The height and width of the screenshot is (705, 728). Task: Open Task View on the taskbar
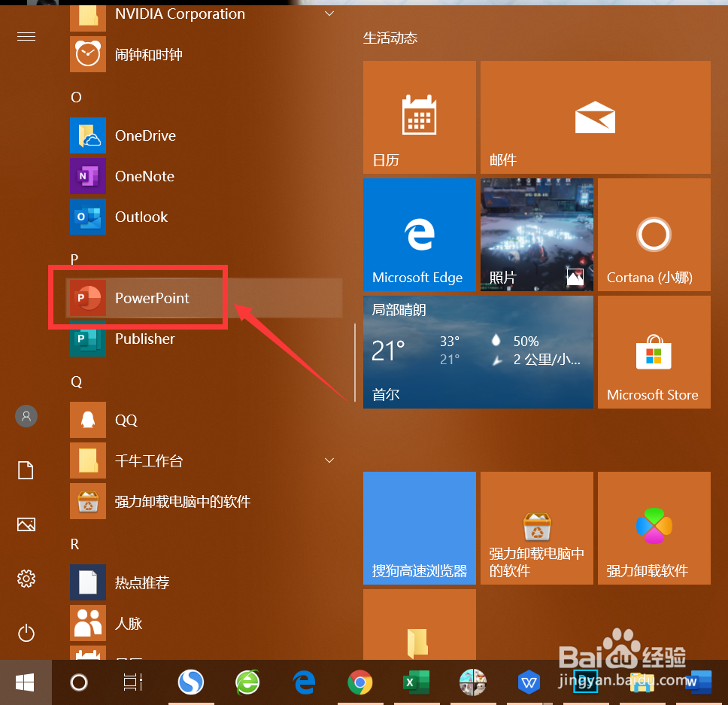(x=132, y=682)
